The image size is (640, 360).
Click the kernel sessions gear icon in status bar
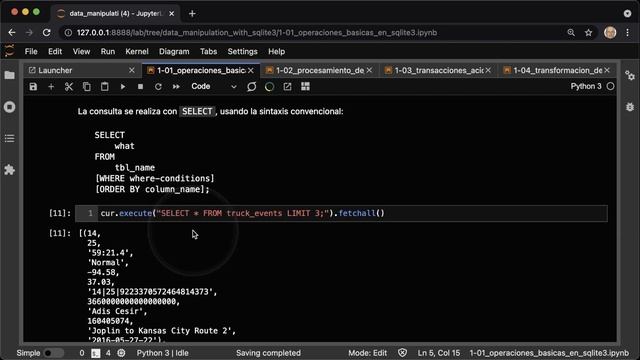pyautogui.click(x=121, y=353)
